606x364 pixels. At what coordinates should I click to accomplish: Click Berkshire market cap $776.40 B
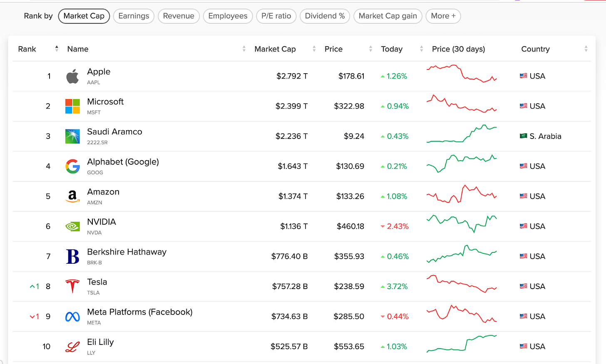click(289, 257)
